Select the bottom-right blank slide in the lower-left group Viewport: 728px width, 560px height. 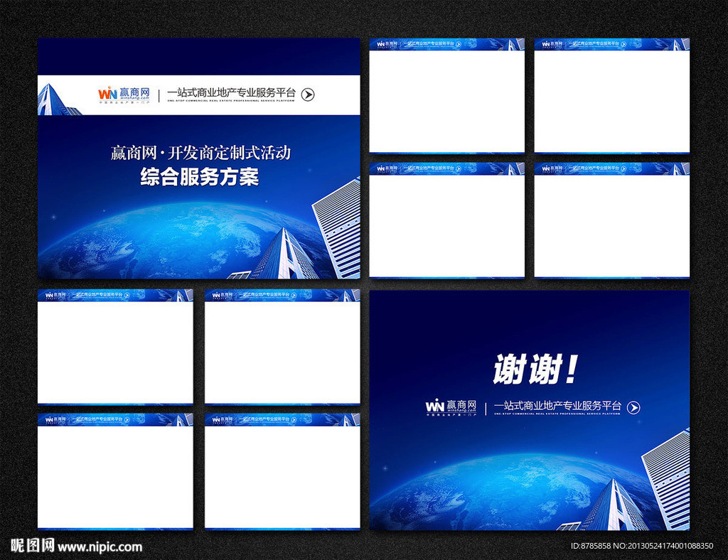[x=282, y=471]
